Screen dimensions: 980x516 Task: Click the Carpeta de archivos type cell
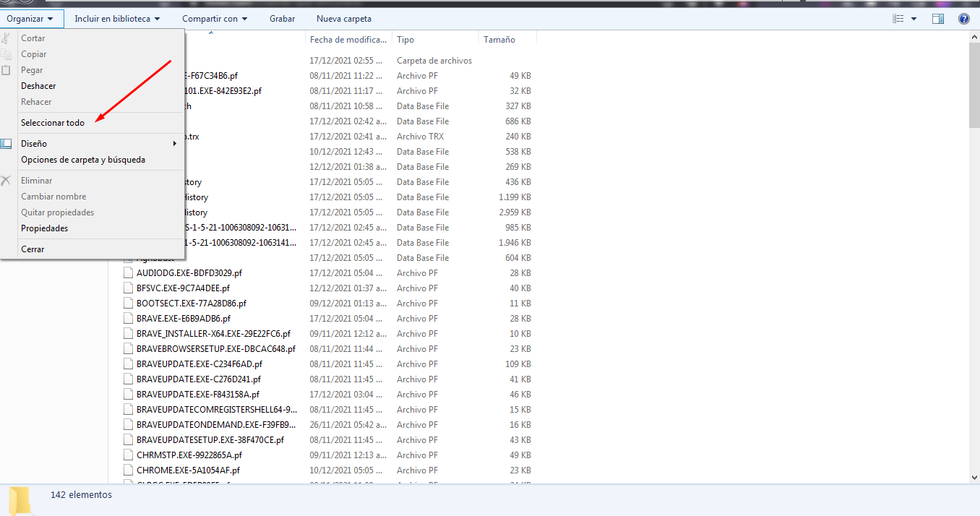pos(434,61)
